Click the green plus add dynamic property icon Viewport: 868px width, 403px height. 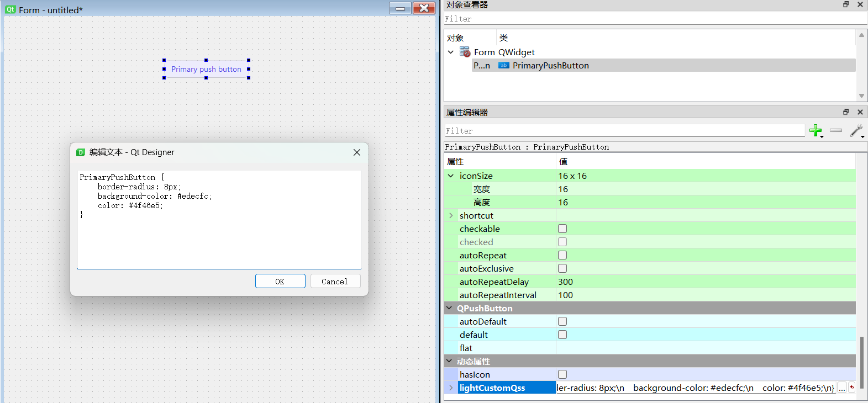(815, 131)
